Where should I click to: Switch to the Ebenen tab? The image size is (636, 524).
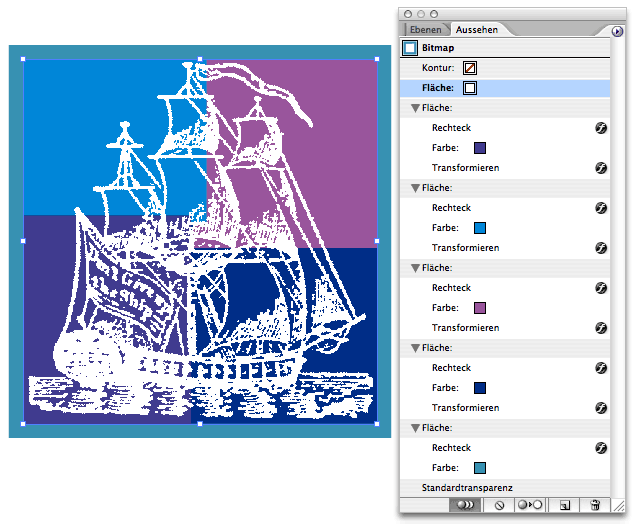click(425, 30)
